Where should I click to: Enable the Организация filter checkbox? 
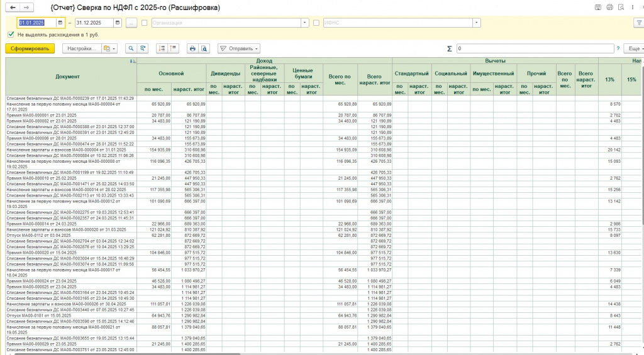[x=145, y=23]
